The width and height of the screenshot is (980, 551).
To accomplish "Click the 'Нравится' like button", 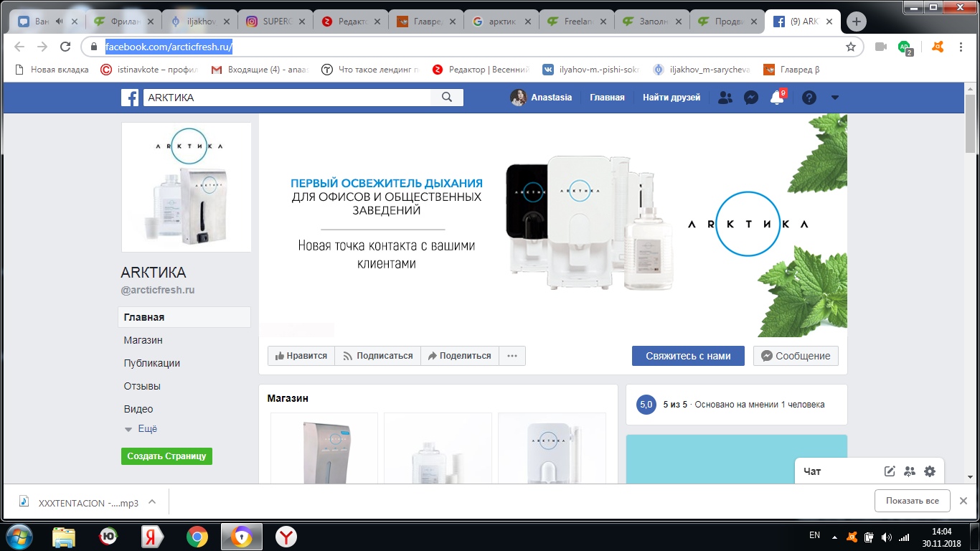I will [x=301, y=356].
